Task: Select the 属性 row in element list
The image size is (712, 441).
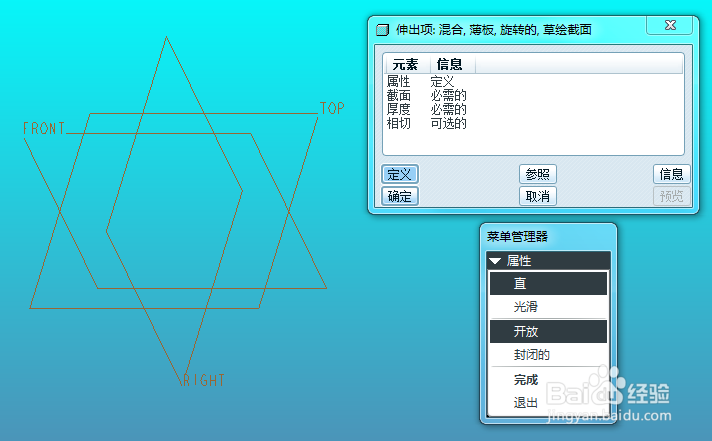Action: pos(533,82)
